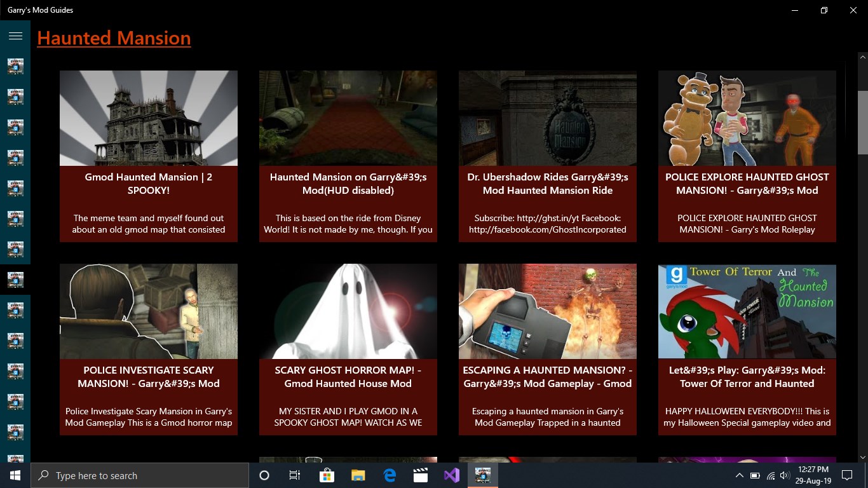Open the Haunted Mansion heading link
Screen dimensions: 868x488
(114, 38)
